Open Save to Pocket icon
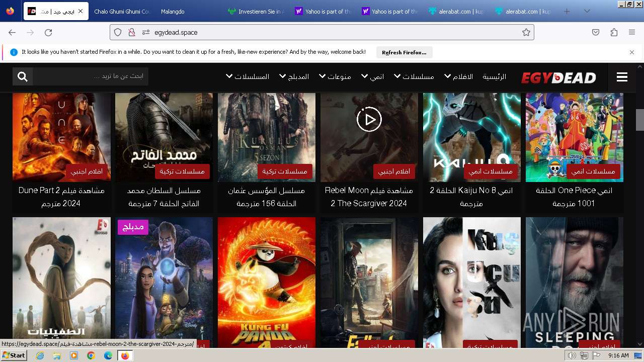Image resolution: width=644 pixels, height=362 pixels. click(x=596, y=32)
